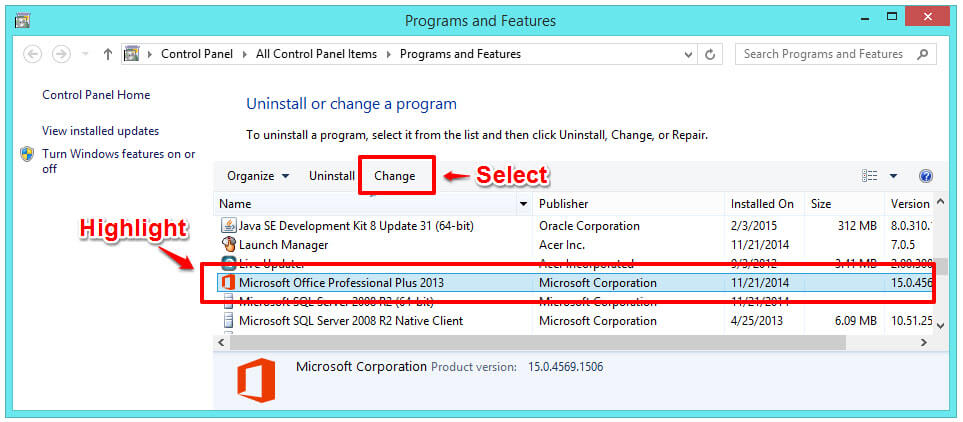The height and width of the screenshot is (422, 963).
Task: Select Microsoft SQL Server 2008 R2 Native Client
Action: [350, 321]
